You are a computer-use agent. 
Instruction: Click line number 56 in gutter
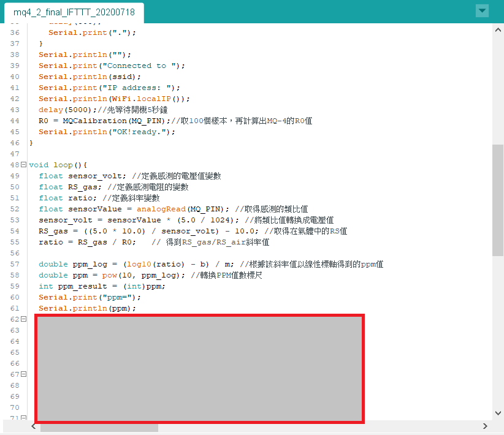(x=15, y=253)
